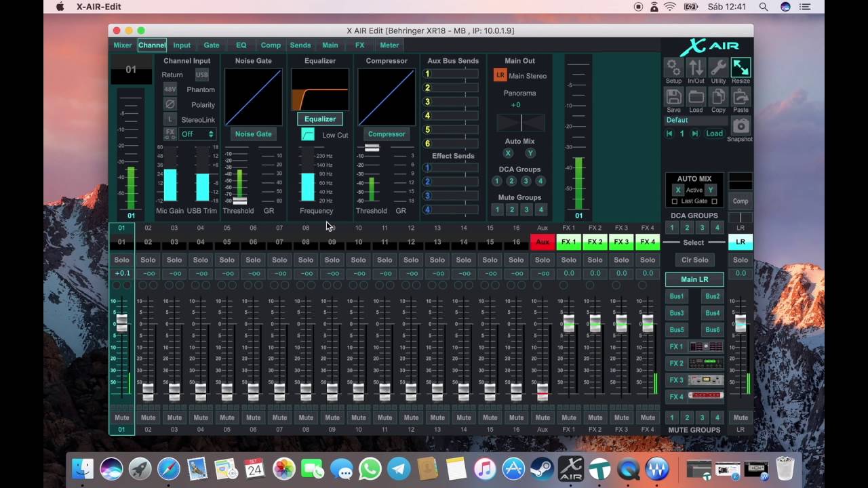868x488 pixels.
Task: Click the Copy icon
Action: 718,96
